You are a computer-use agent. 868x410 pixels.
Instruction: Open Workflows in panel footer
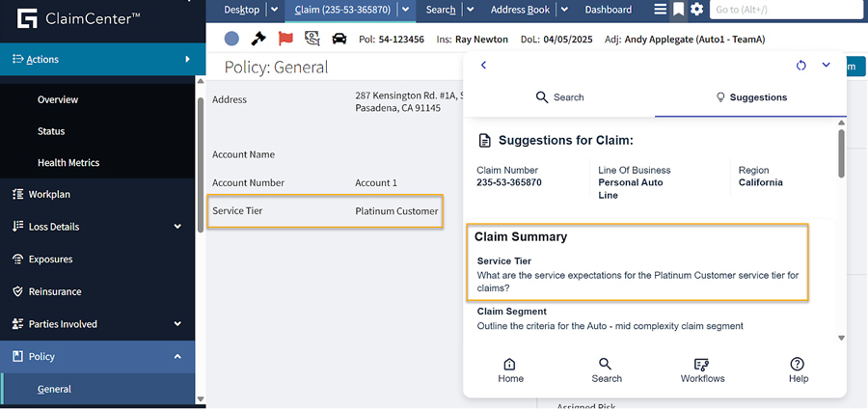(x=702, y=370)
